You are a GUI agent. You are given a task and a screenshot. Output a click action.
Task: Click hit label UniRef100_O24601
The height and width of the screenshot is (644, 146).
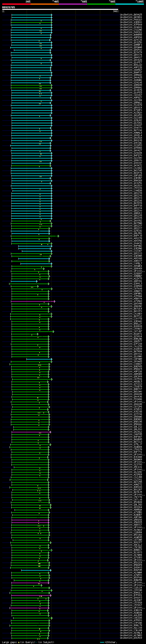[131, 27]
